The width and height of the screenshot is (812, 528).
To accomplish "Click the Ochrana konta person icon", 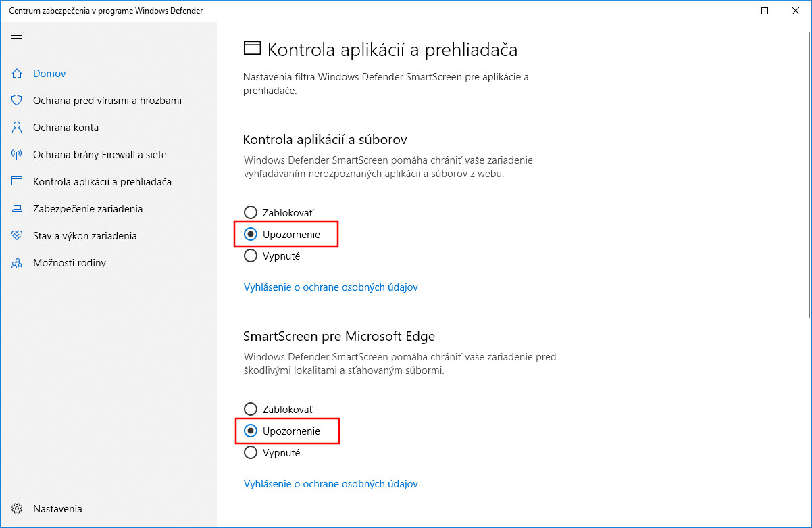I will (x=18, y=128).
